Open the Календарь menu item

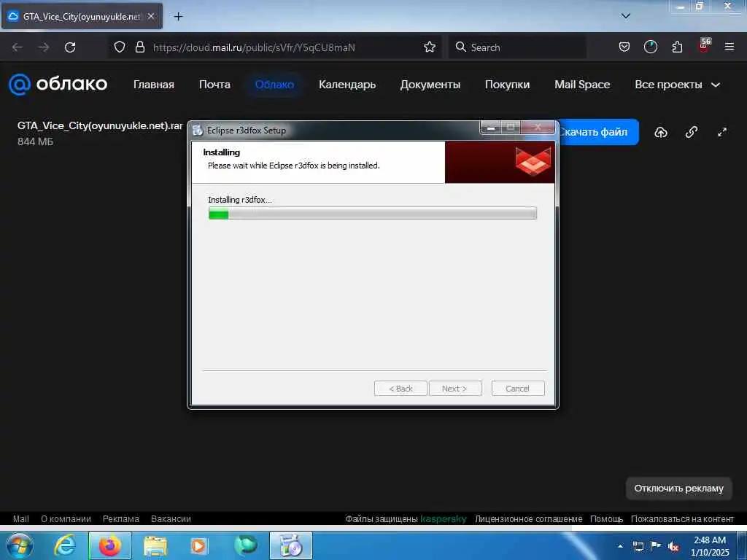347,85
